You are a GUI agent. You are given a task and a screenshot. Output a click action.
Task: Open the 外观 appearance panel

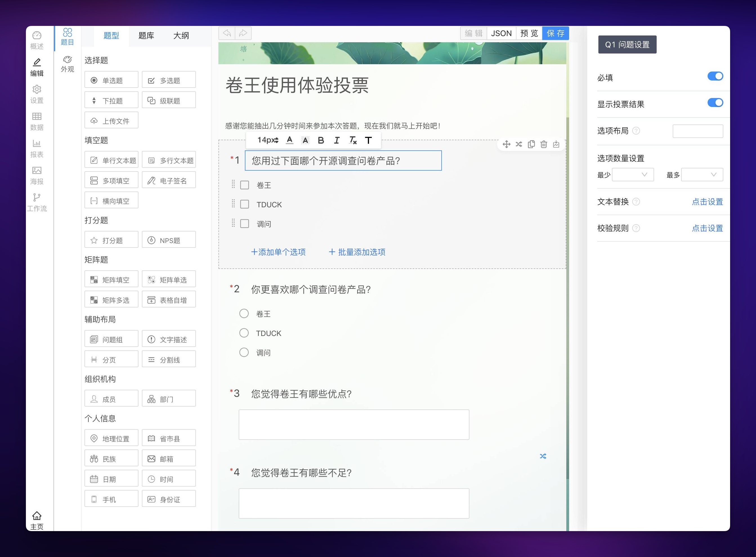point(68,64)
